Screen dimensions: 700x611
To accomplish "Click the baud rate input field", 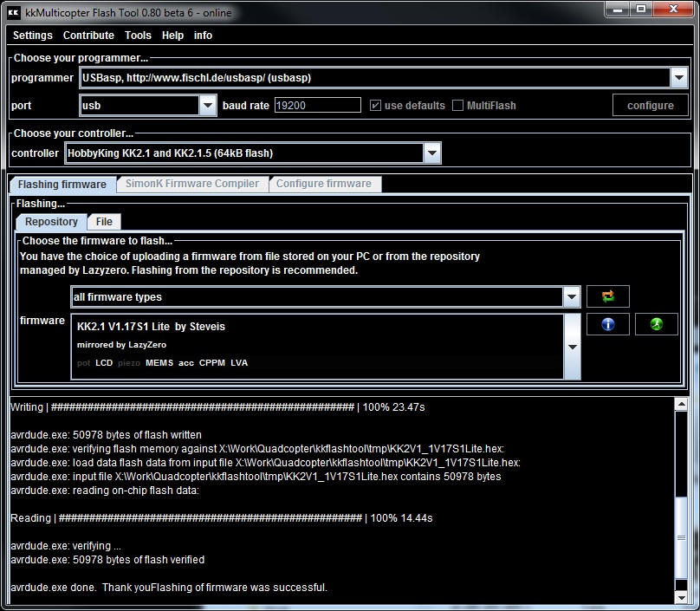I will 317,106.
